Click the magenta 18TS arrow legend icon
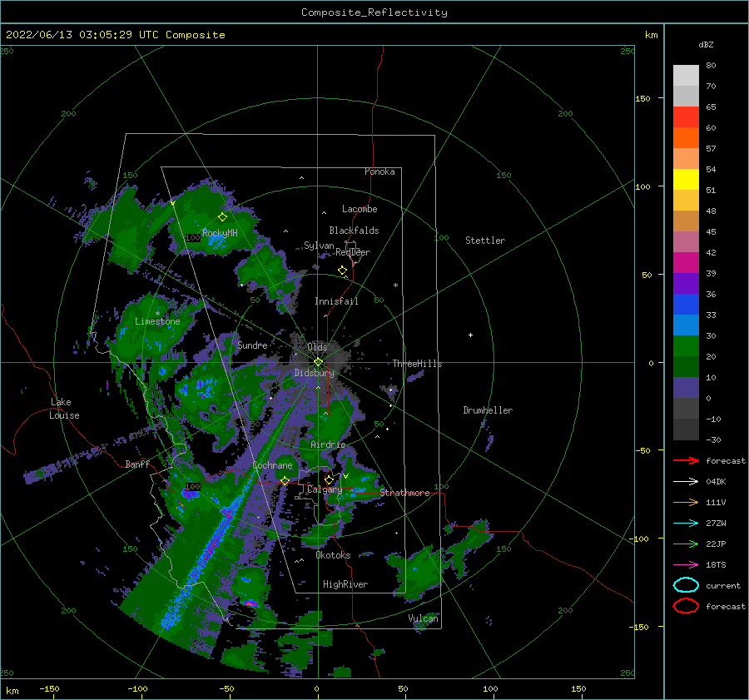749x700 pixels. click(686, 565)
